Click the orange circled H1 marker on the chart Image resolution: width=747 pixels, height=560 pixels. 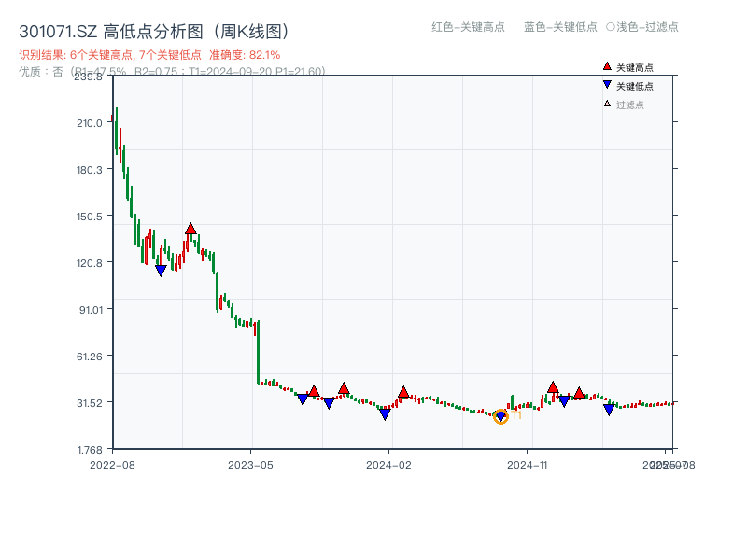point(500,416)
